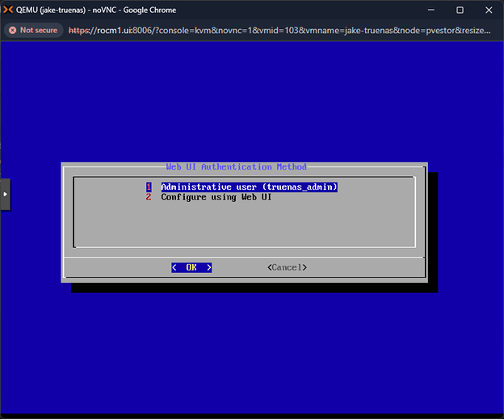Close the QEMU jake-truenas window
This screenshot has width=504, height=420.
click(489, 10)
